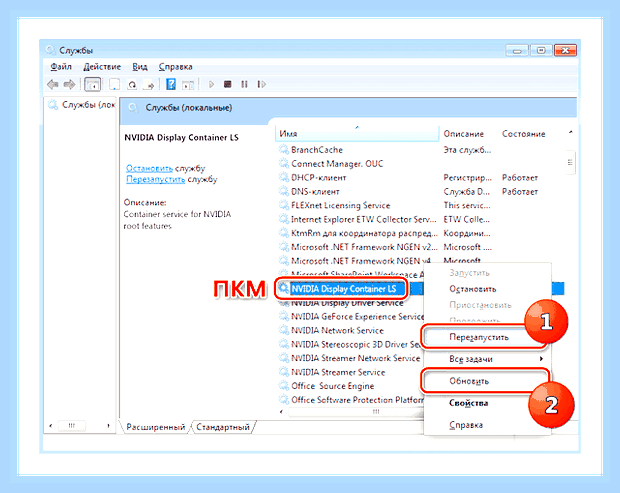Open the Файл menu
Viewport: 620px width, 493px height.
point(61,67)
